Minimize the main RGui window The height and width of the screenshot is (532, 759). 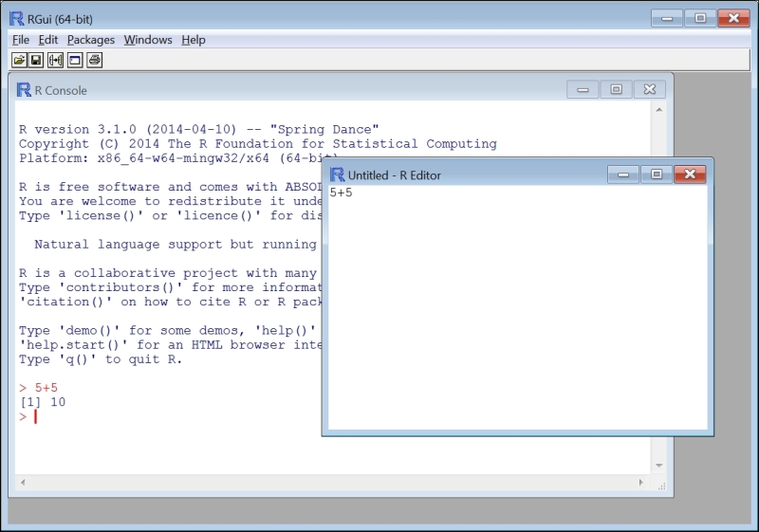pyautogui.click(x=667, y=18)
